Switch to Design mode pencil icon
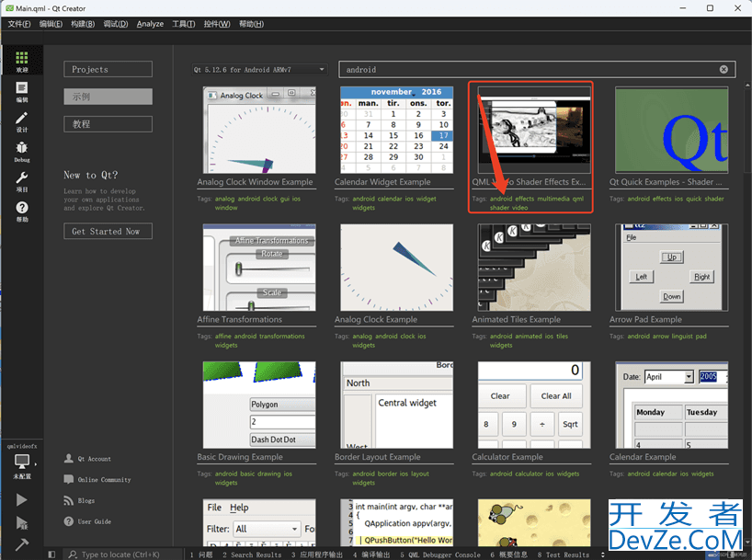This screenshot has width=752, height=560. click(x=21, y=118)
